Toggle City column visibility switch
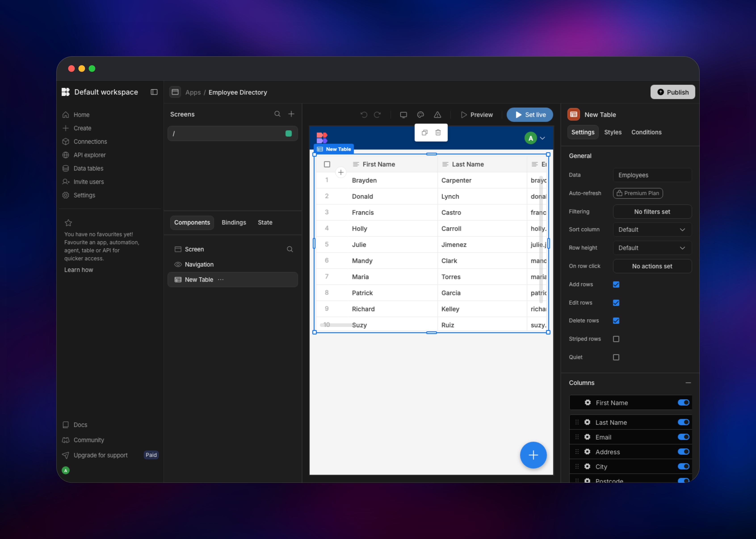Viewport: 756px width, 539px height. [683, 467]
